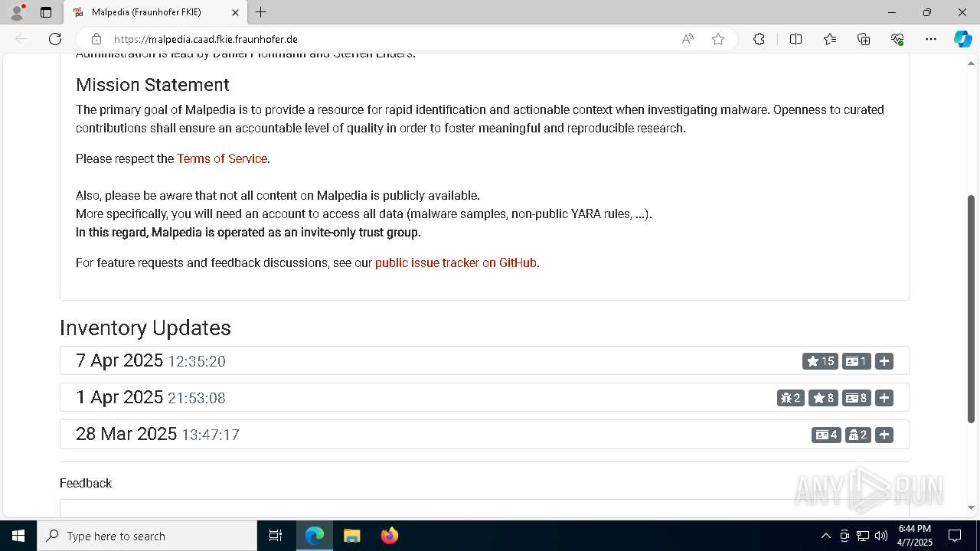This screenshot has width=980, height=551.
Task: Click the star badge showing 8
Action: (823, 398)
